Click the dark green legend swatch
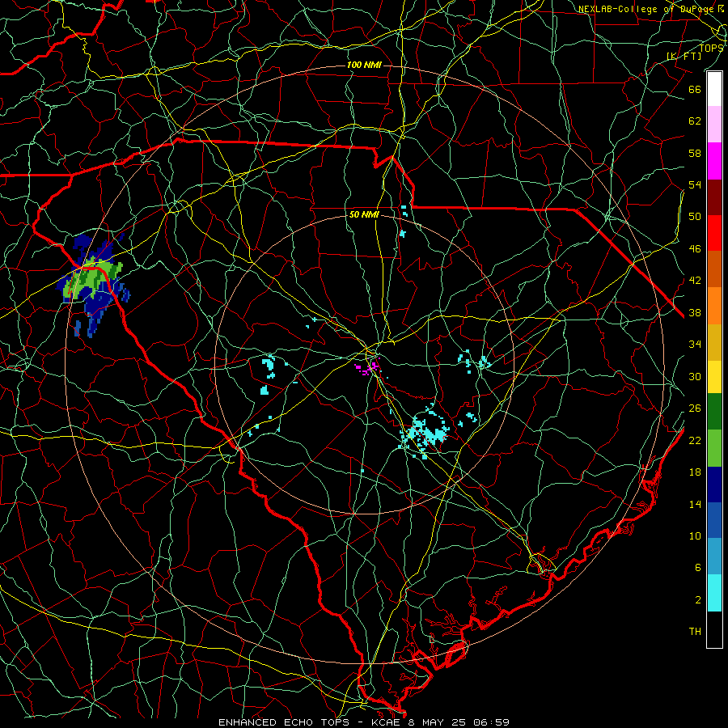Image resolution: width=728 pixels, height=728 pixels. [714, 412]
